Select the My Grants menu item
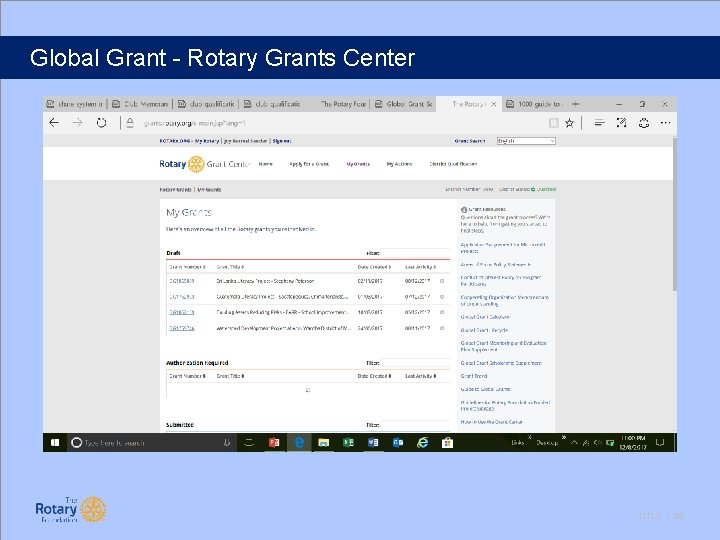This screenshot has width=720, height=540. pyautogui.click(x=358, y=164)
